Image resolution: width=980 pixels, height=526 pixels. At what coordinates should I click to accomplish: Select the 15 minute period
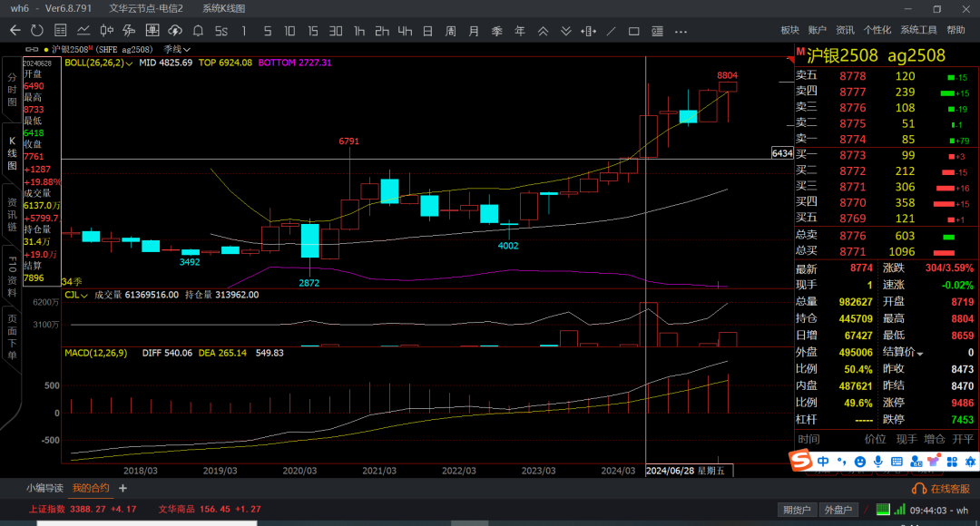(x=312, y=31)
